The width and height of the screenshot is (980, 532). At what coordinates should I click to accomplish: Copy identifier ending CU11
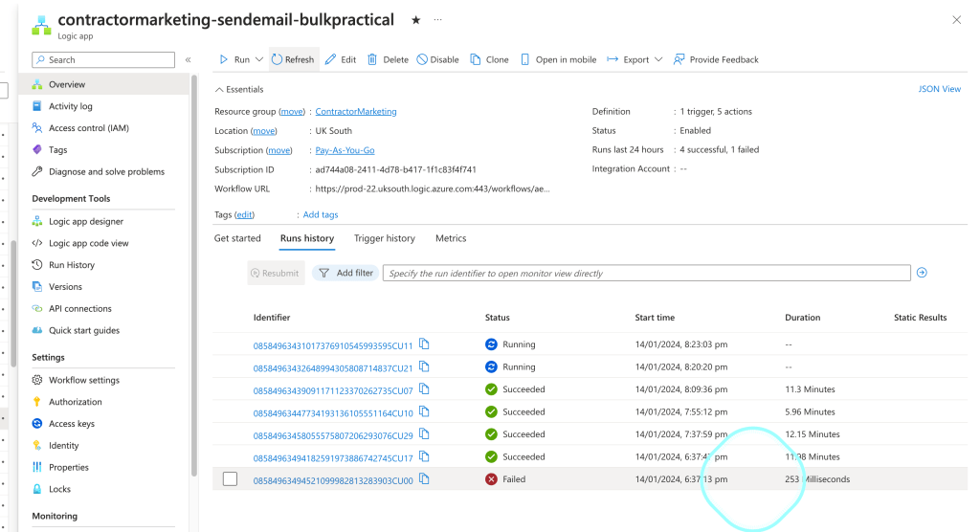(x=424, y=344)
